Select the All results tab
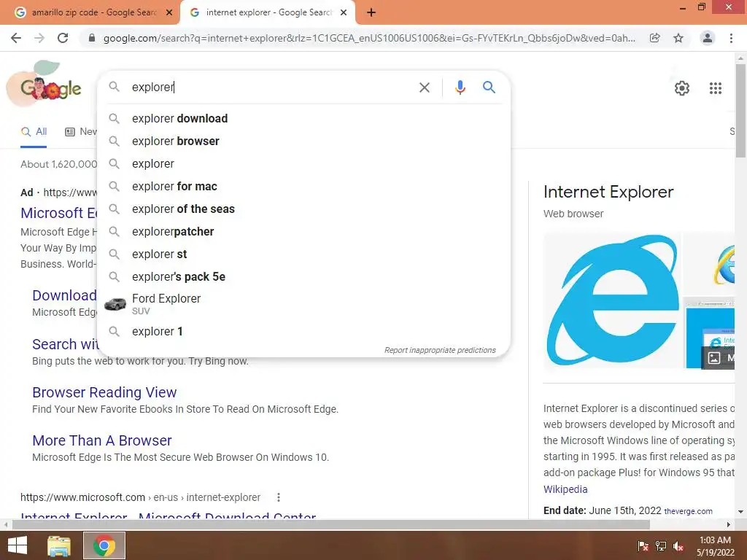747x560 pixels. click(34, 132)
